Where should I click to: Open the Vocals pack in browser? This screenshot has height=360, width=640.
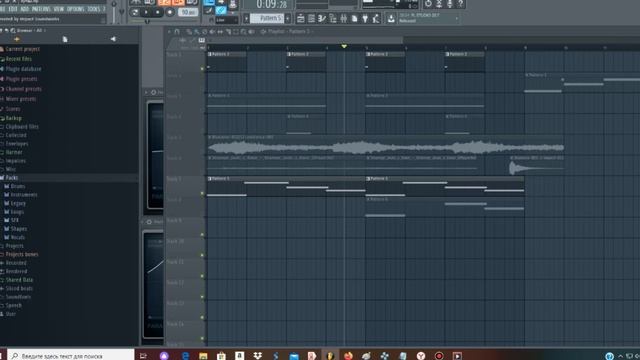[18, 237]
